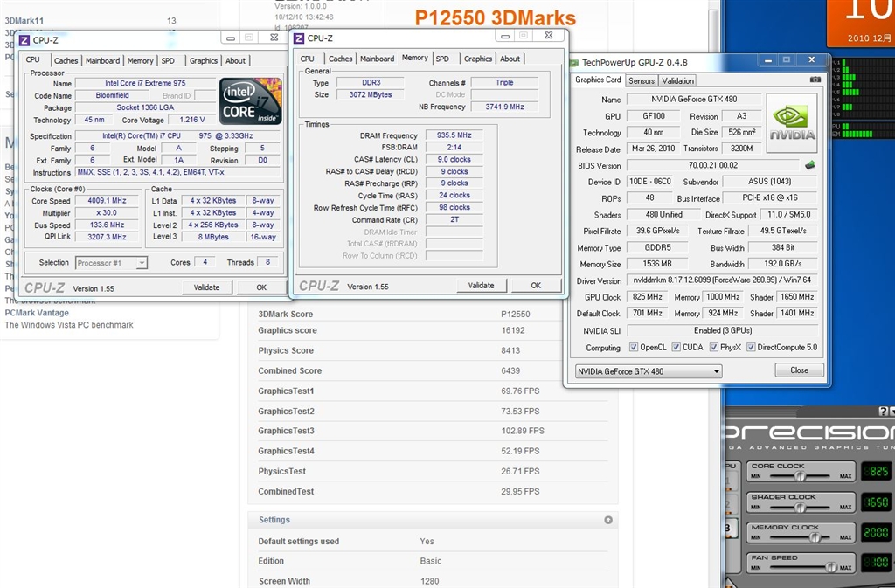
Task: Click the CPU-Z icon in the processor window title
Action: pos(24,40)
